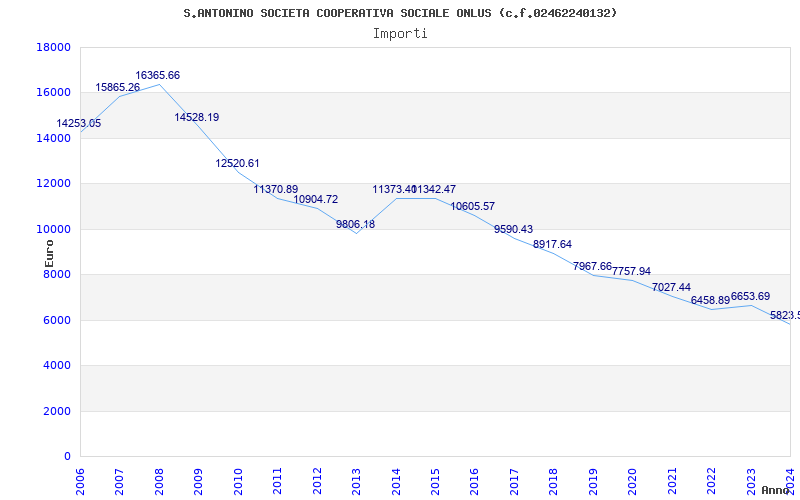Image resolution: width=800 pixels, height=500 pixels.
Task: Click the data label 15865.26
Action: (x=117, y=88)
